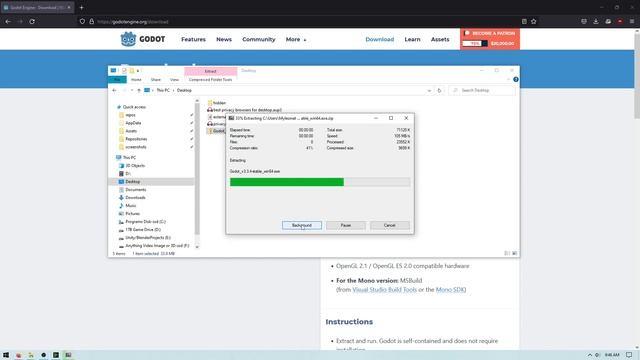
Task: Open the Learn page link
Action: (412, 40)
